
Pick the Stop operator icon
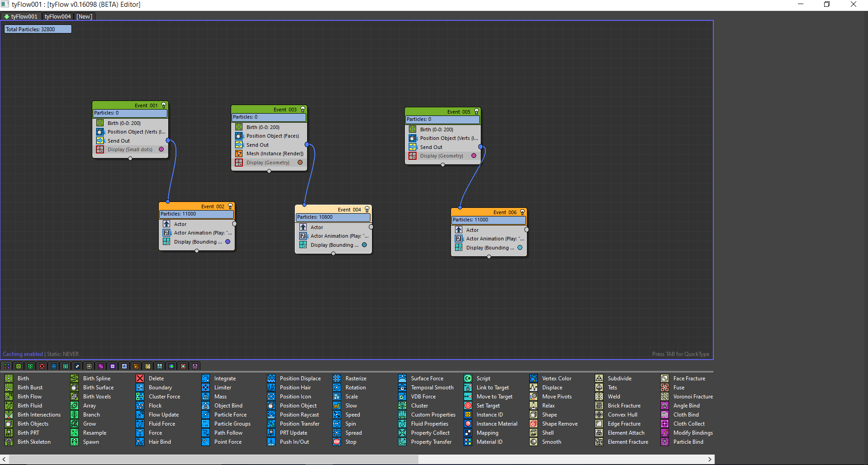[x=337, y=442]
